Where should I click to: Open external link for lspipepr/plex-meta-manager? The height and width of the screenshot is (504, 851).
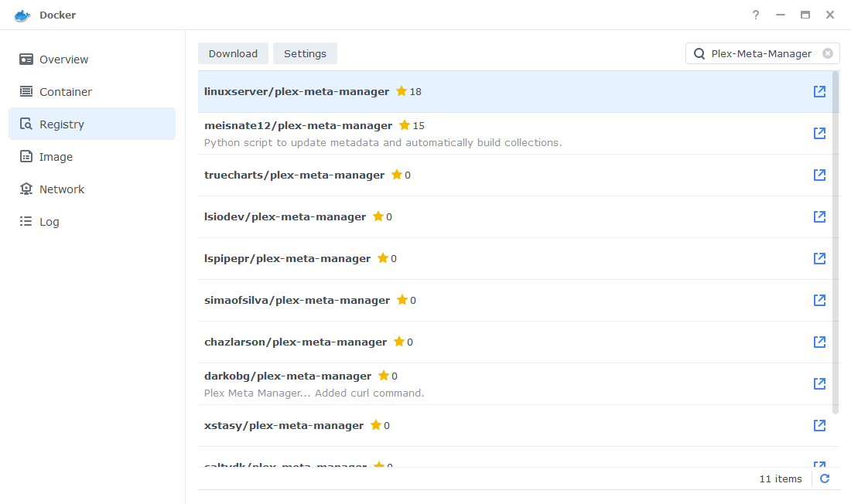819,259
